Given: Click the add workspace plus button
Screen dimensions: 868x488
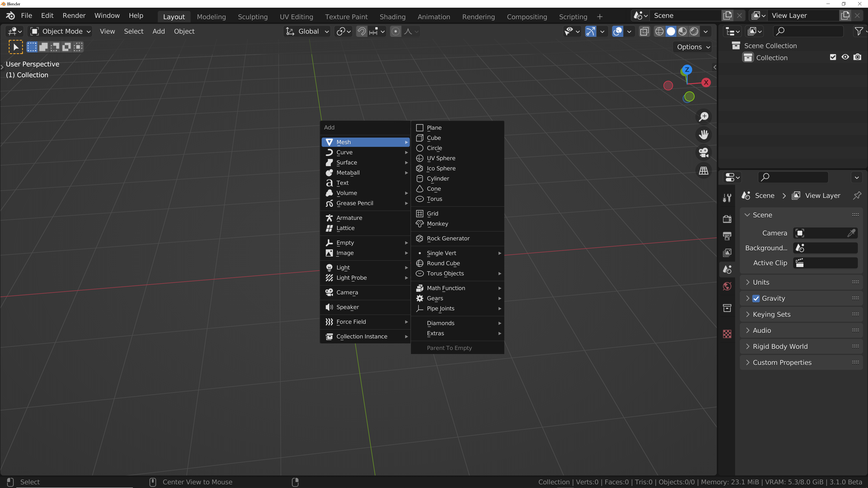Looking at the screenshot, I should [600, 16].
